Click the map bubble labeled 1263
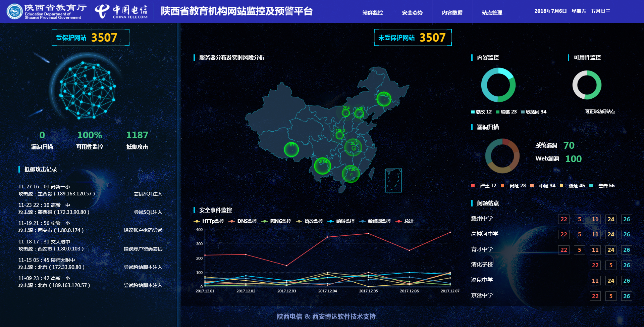This screenshot has height=327, width=644. tap(339, 135)
